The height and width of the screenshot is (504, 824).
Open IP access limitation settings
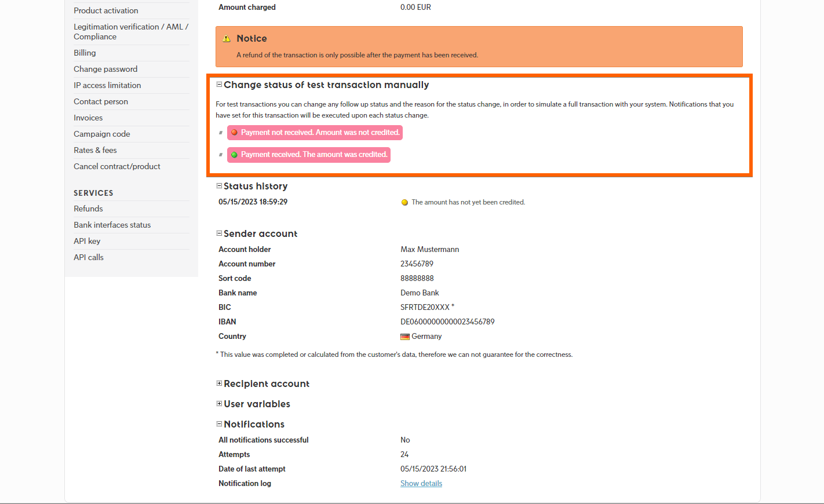(107, 85)
